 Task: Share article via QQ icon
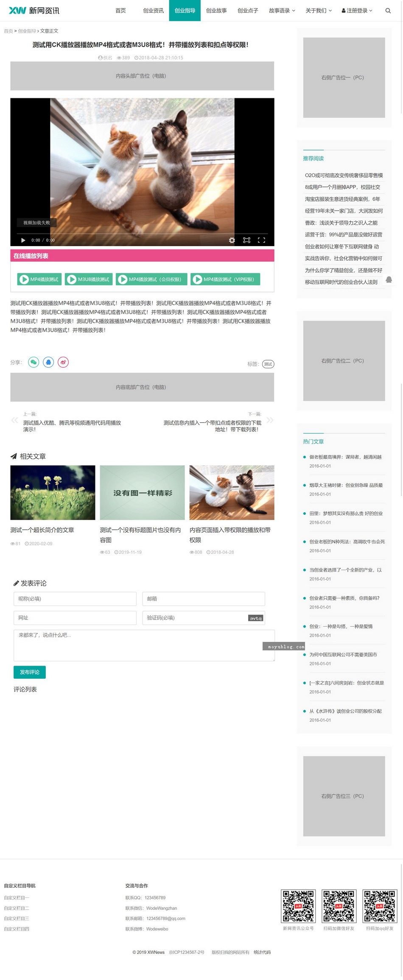[x=48, y=362]
